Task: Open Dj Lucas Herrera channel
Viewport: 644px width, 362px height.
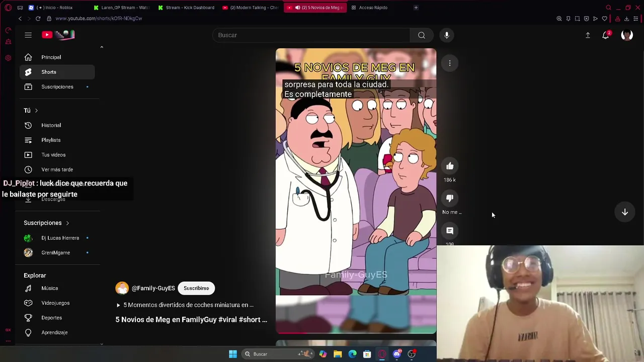Action: click(57, 238)
